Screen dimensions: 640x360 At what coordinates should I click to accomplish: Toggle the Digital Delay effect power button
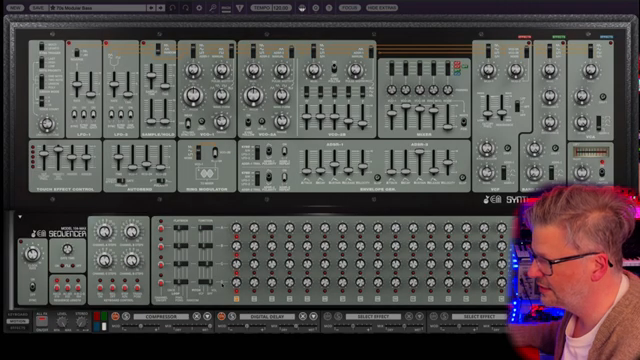[x=221, y=316]
